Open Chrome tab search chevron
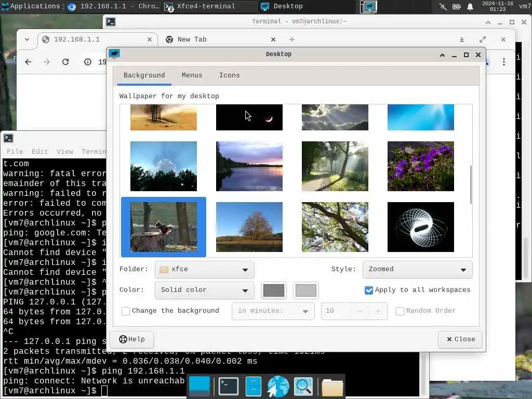This screenshot has width=532, height=399. click(x=27, y=39)
